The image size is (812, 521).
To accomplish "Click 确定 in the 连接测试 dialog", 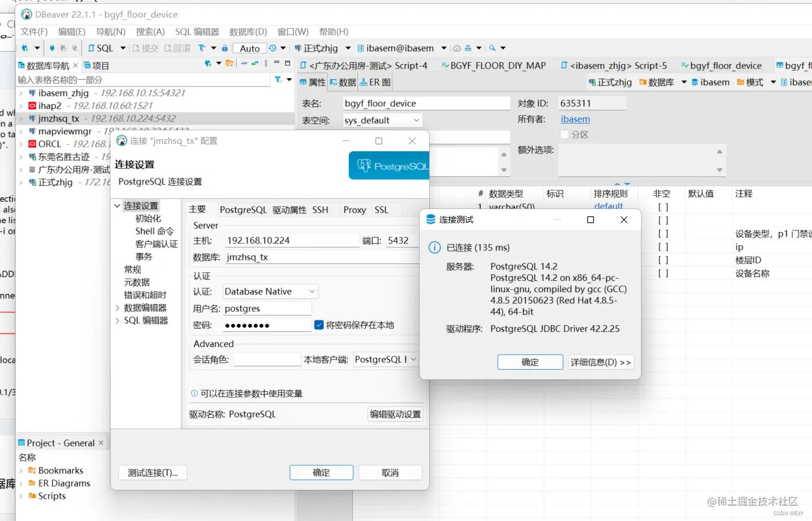I will pos(530,362).
